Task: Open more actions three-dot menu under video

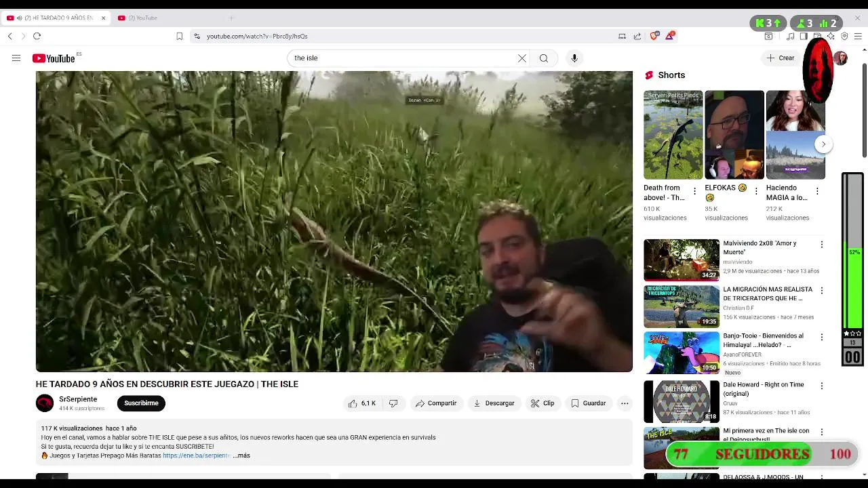Action: 625,403
